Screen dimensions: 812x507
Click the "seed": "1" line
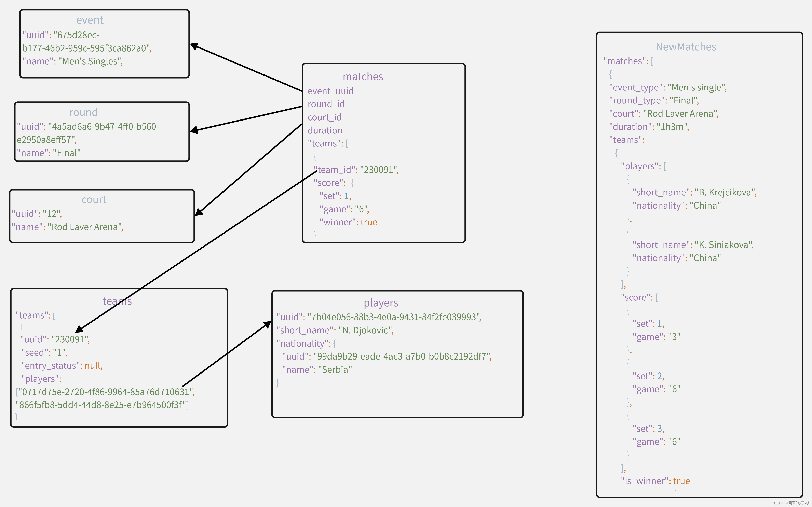(x=44, y=353)
